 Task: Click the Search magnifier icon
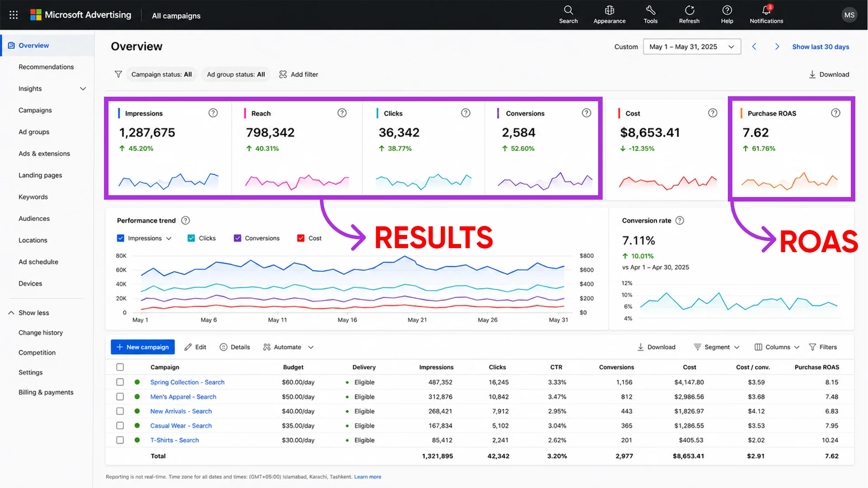[x=568, y=10]
